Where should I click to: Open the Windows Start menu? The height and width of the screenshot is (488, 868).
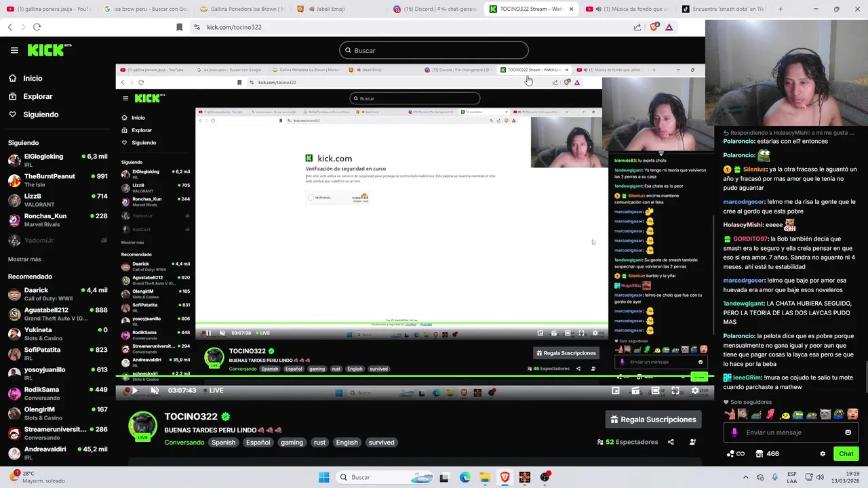tap(323, 477)
